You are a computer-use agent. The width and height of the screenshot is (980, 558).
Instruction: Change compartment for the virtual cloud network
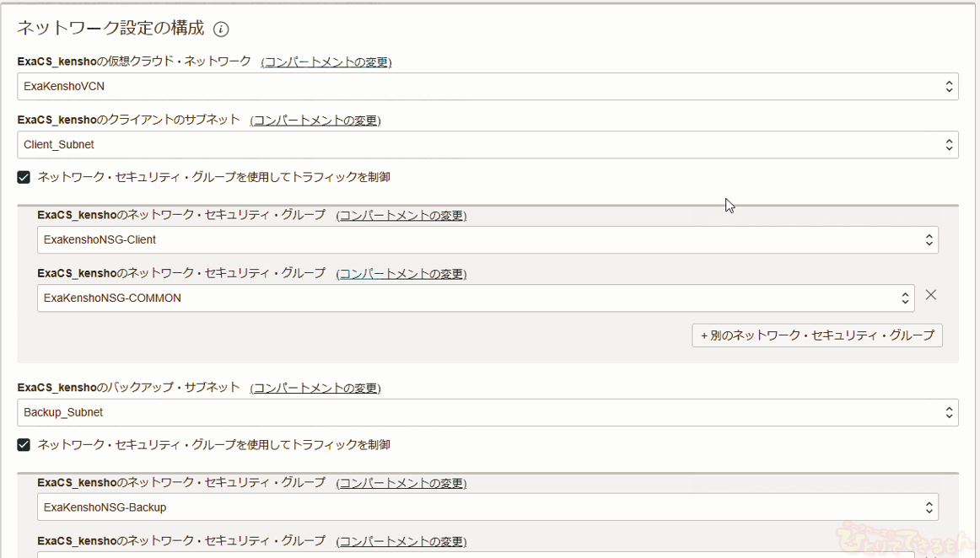coord(326,62)
